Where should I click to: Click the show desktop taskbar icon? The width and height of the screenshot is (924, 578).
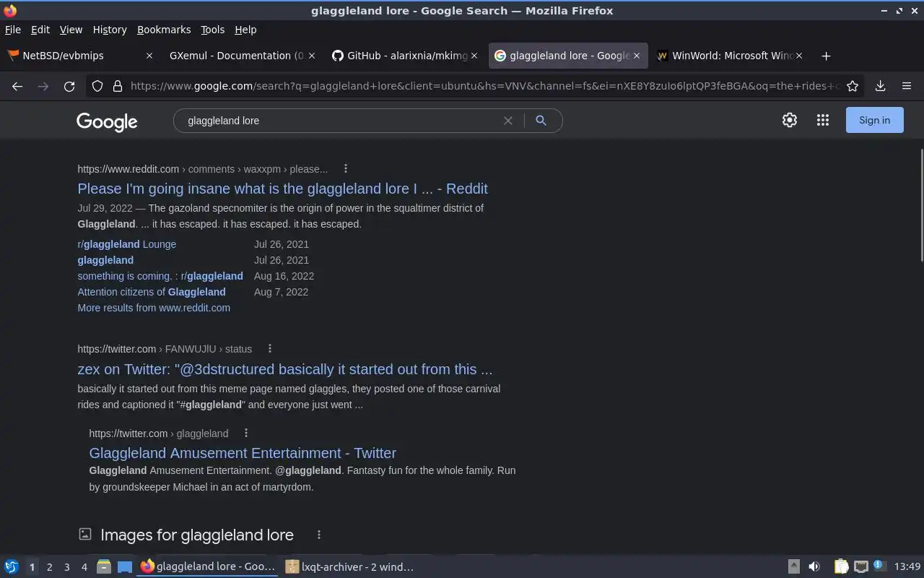point(125,566)
